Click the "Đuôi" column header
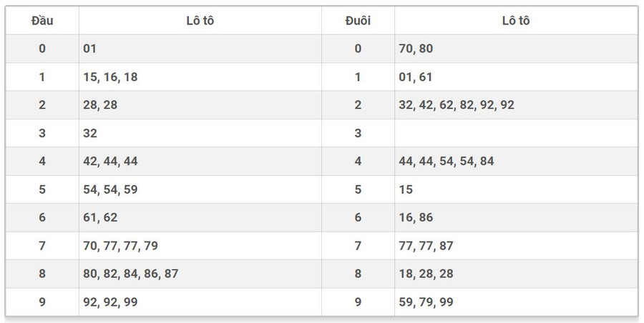 (358, 21)
